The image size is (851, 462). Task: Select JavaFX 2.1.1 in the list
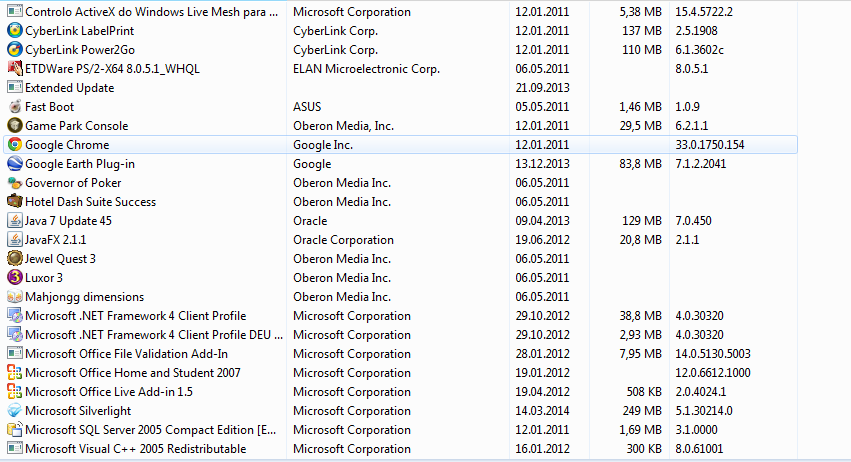click(55, 240)
